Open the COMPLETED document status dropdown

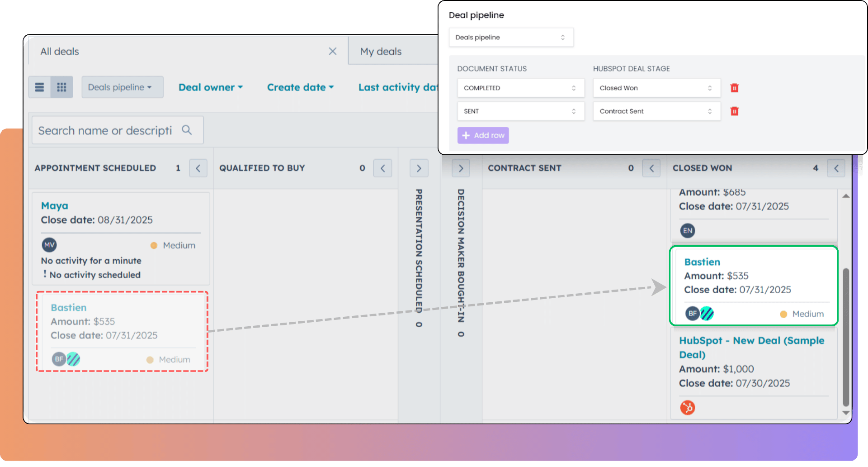520,88
